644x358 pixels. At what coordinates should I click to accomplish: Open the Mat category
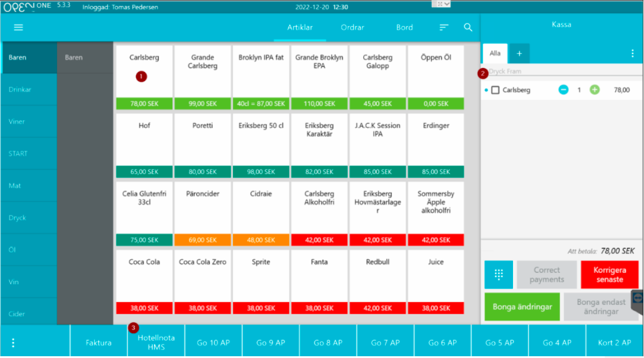(x=29, y=186)
